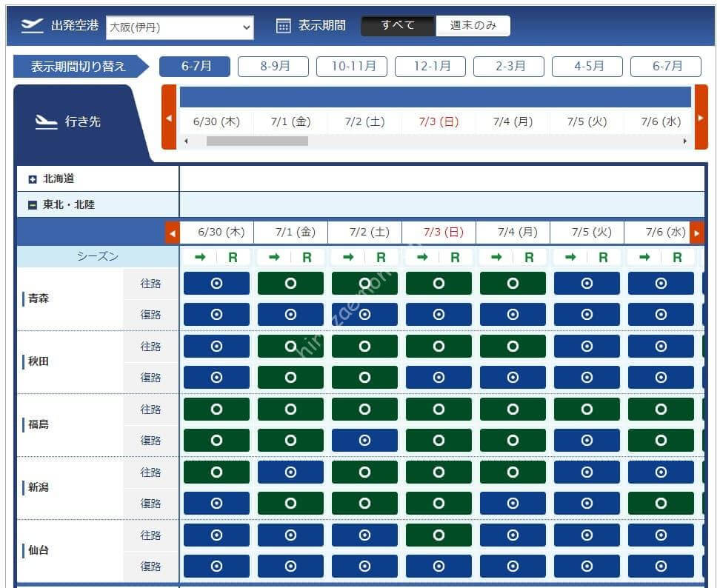
Task: Click the landing airplane icon beside 行き先
Action: click(47, 122)
